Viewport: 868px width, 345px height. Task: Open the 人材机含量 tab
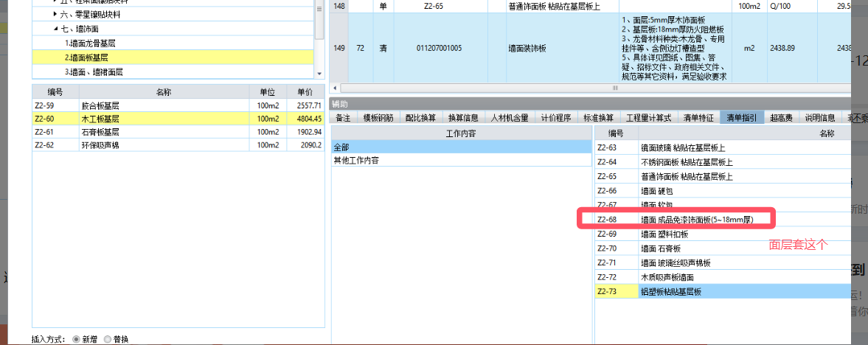pos(510,117)
